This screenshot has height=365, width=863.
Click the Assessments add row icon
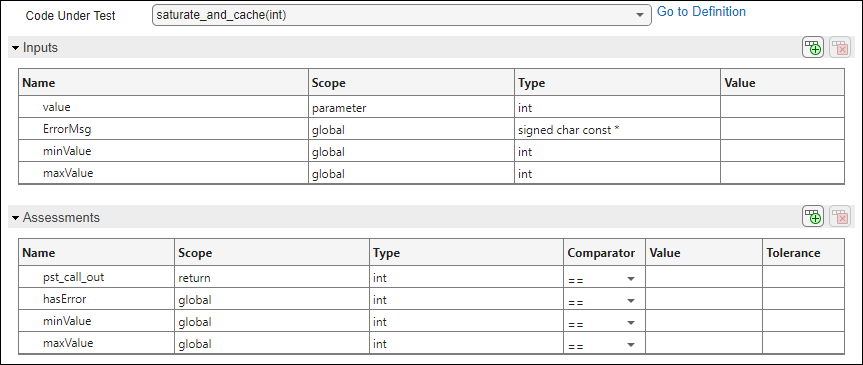(x=812, y=217)
